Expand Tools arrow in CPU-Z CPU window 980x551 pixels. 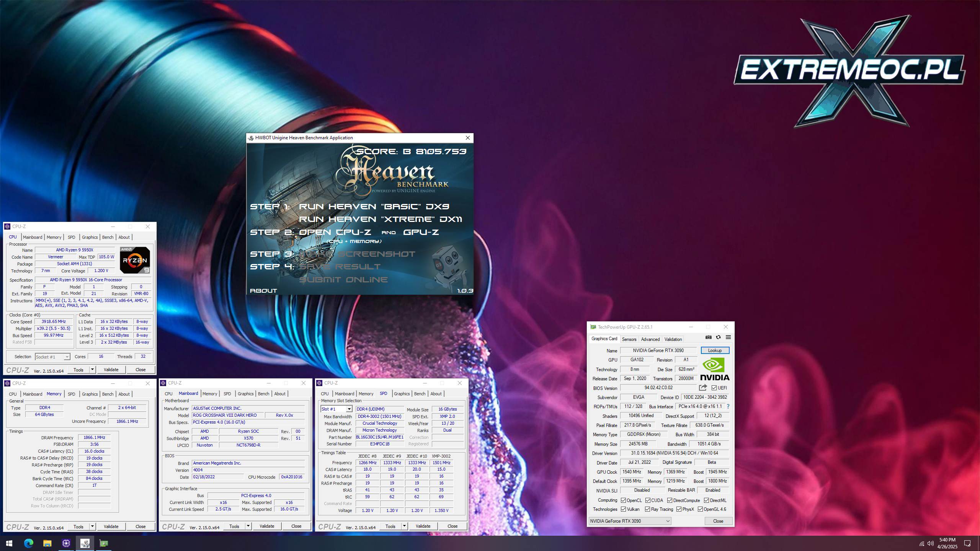coord(92,370)
